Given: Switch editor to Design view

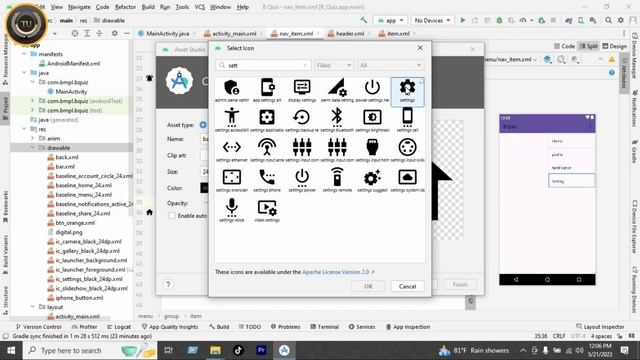Looking at the screenshot, I should tap(614, 46).
